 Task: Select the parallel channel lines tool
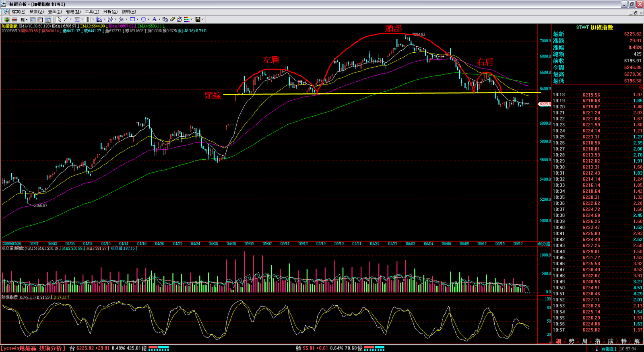(110, 19)
